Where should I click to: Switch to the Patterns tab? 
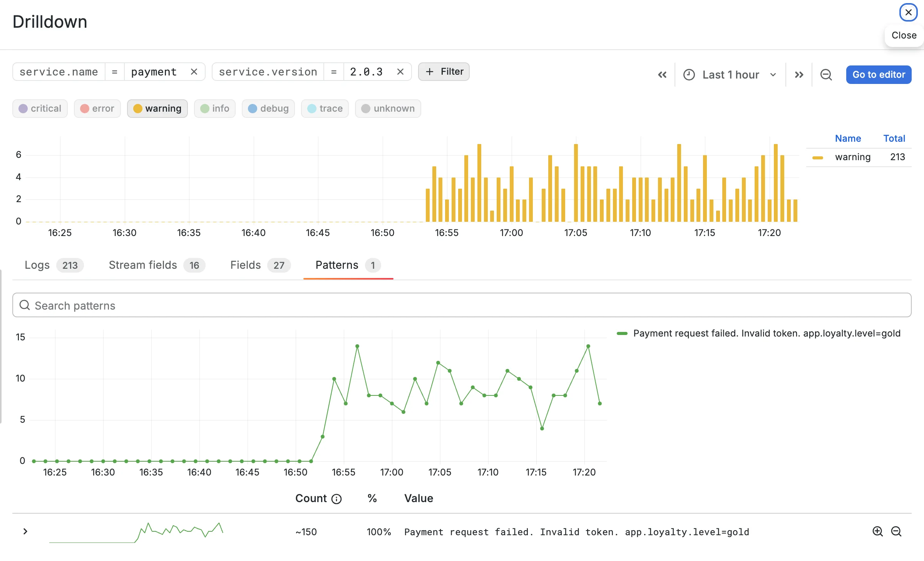[x=348, y=265]
